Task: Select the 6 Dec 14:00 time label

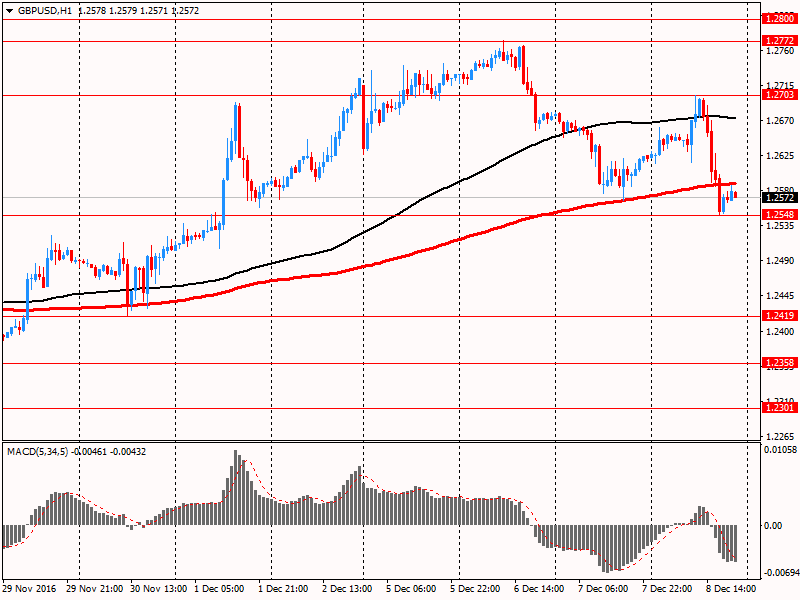Action: click(539, 589)
